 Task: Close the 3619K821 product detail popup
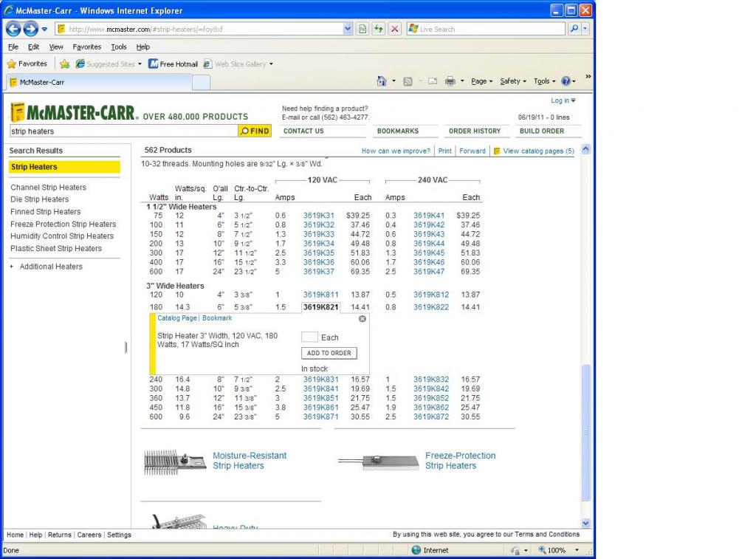coord(362,319)
